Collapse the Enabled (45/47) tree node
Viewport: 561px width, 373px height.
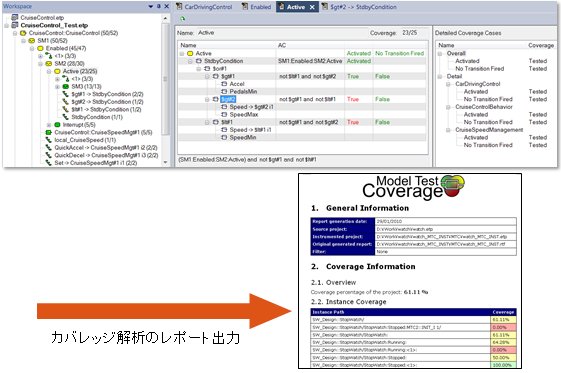tap(32, 48)
